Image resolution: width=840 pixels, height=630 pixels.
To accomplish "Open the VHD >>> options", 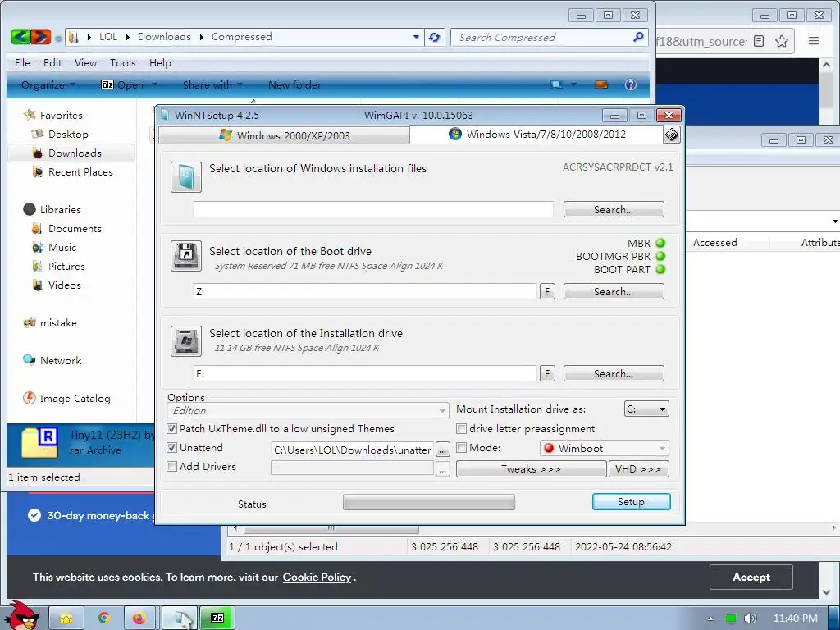I will 638,468.
